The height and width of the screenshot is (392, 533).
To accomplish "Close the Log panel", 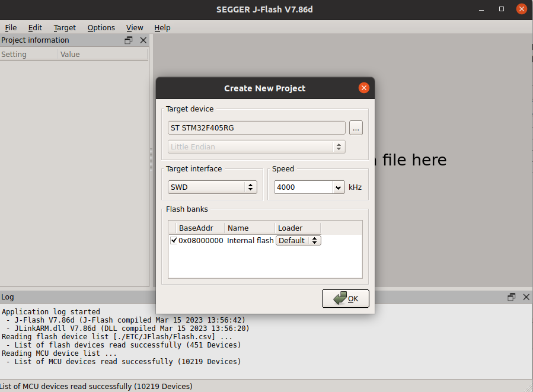I will click(526, 297).
